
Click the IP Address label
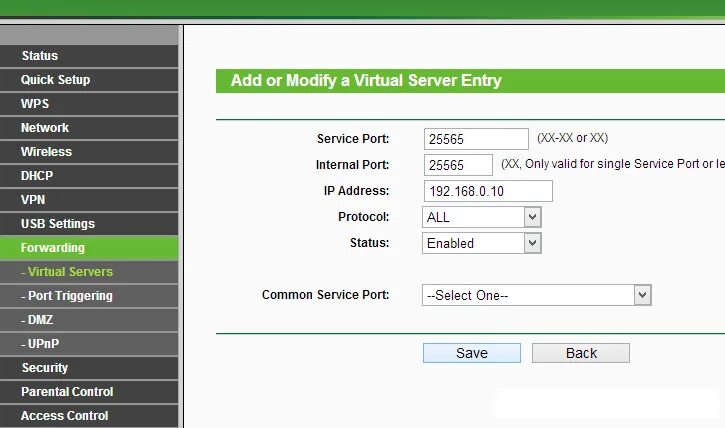(356, 190)
